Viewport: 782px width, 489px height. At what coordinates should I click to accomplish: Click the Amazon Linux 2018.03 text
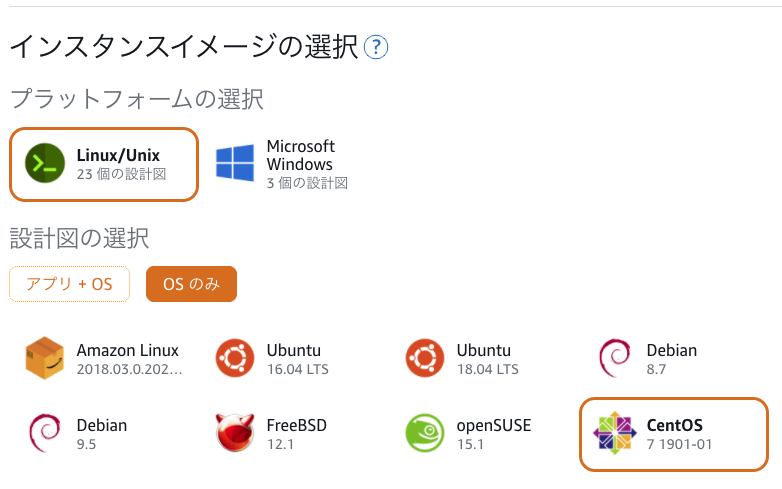point(129,359)
